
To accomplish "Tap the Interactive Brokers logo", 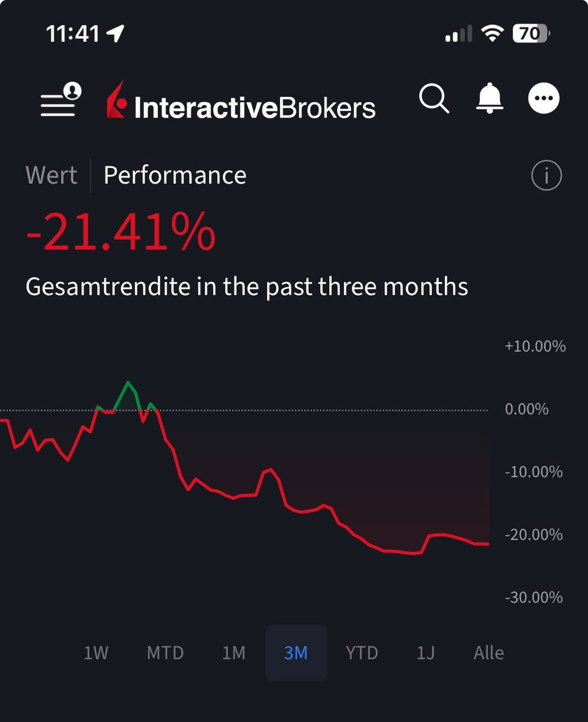I will (241, 102).
